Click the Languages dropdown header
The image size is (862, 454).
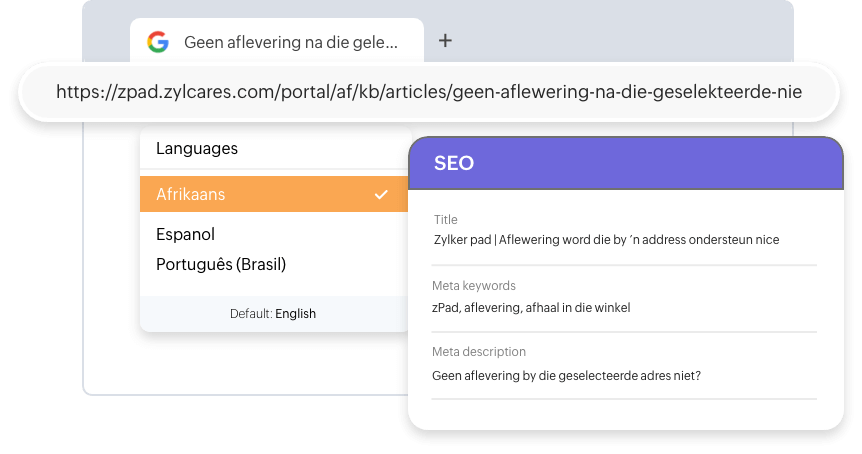(197, 148)
